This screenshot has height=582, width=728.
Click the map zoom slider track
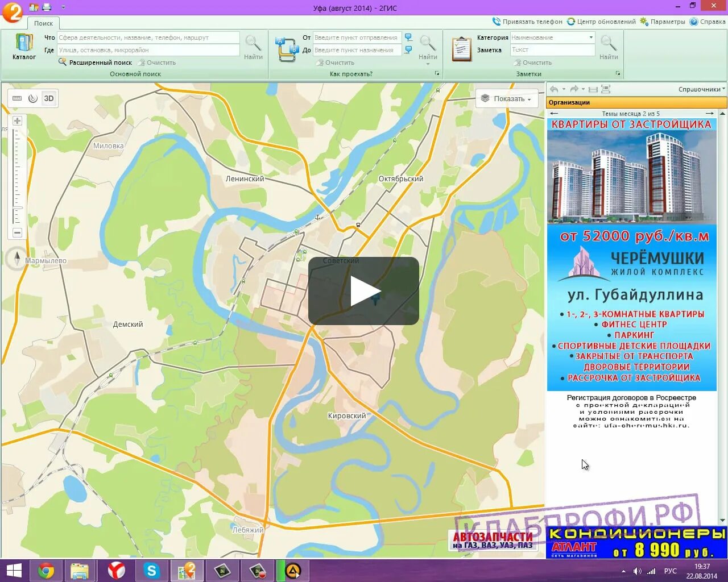click(x=17, y=176)
